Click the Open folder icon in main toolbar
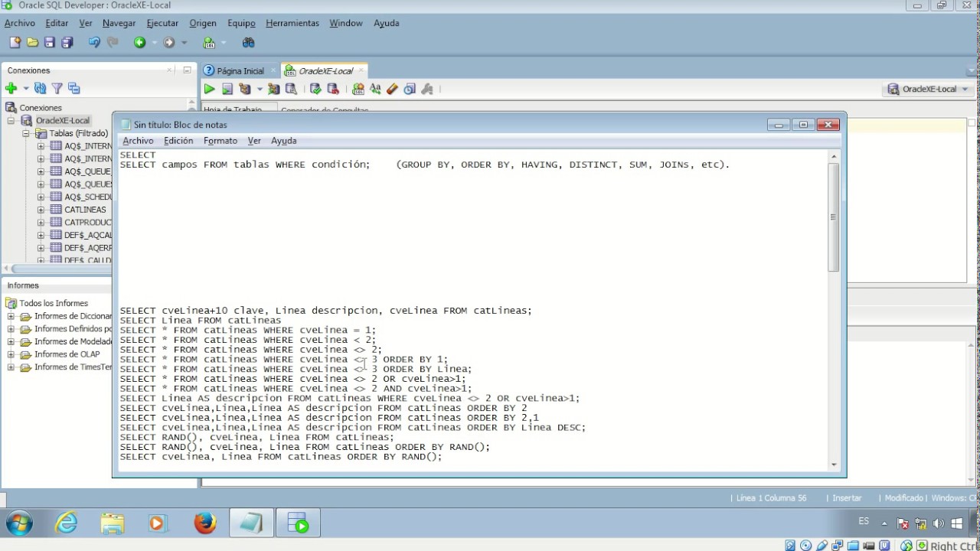The height and width of the screenshot is (551, 980). coord(33,43)
